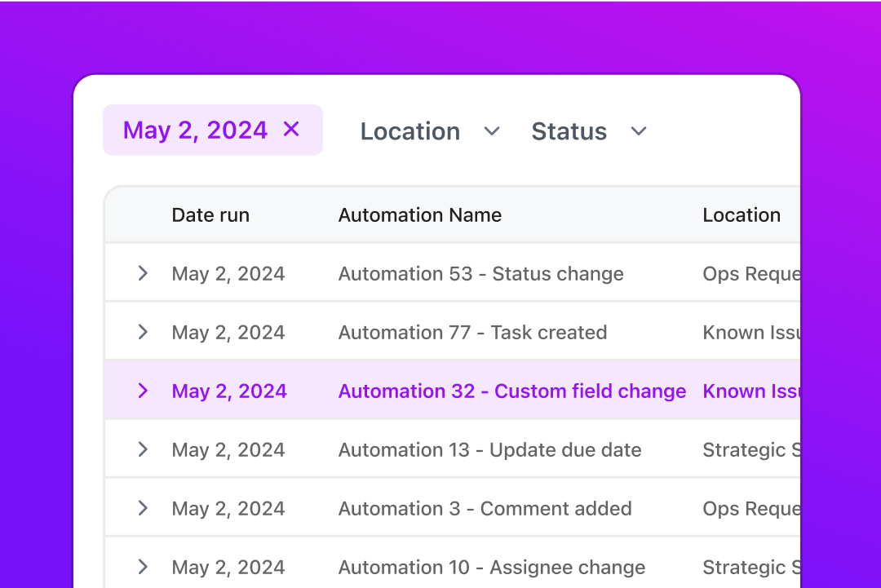
Task: Expand the Automation 3 - Comment added row
Action: [144, 508]
